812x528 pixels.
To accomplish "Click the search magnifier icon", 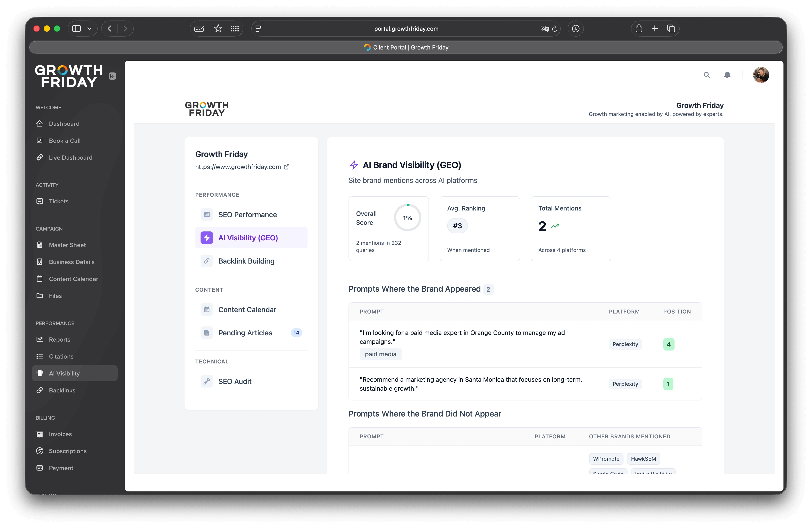I will 707,75.
